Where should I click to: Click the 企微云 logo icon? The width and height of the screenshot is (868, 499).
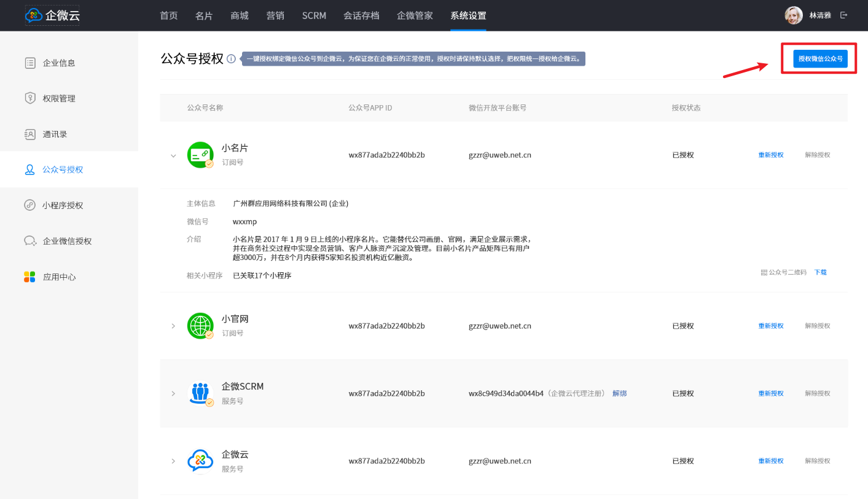click(x=34, y=15)
